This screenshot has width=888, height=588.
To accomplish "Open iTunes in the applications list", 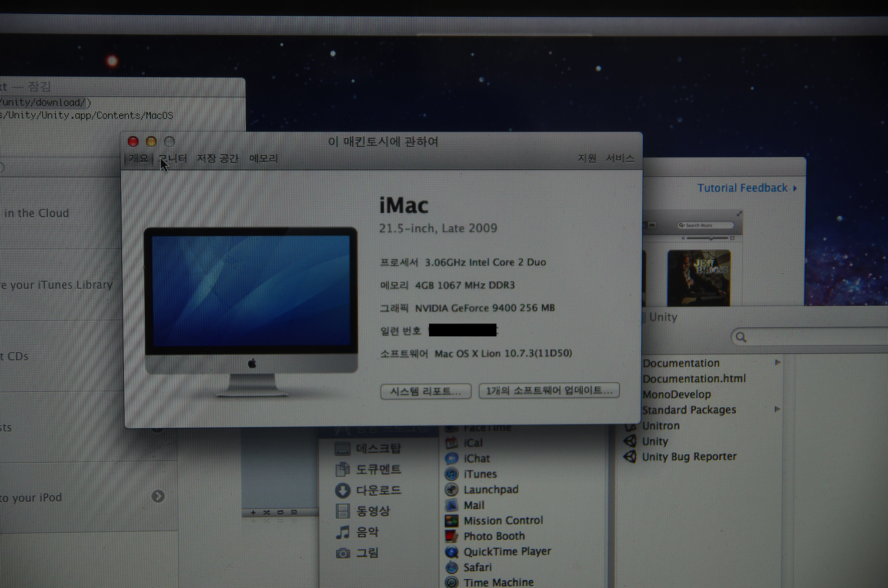I will click(x=479, y=474).
